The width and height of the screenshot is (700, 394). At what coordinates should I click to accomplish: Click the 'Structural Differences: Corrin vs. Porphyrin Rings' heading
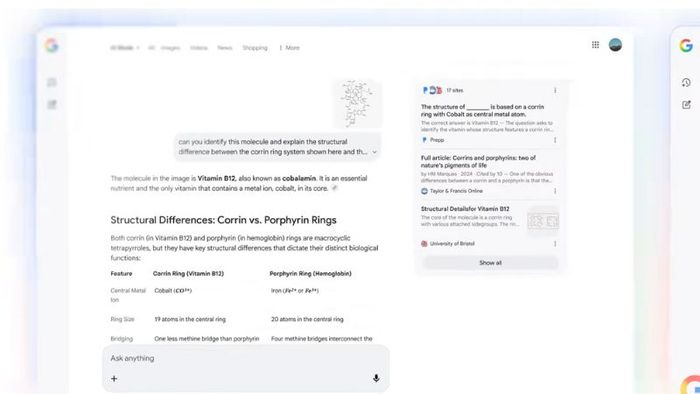[x=223, y=220]
